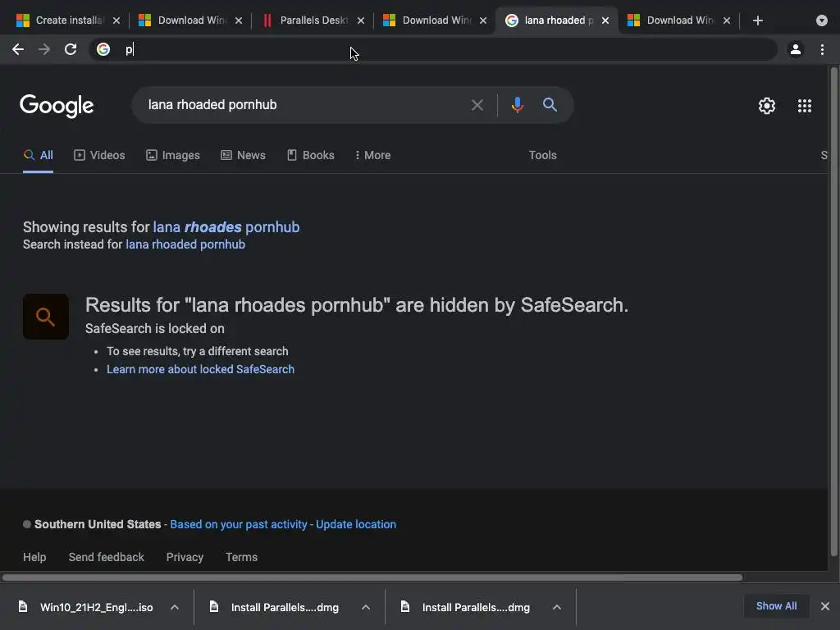Submit search with the magnifier icon
The width and height of the screenshot is (840, 630).
550,104
